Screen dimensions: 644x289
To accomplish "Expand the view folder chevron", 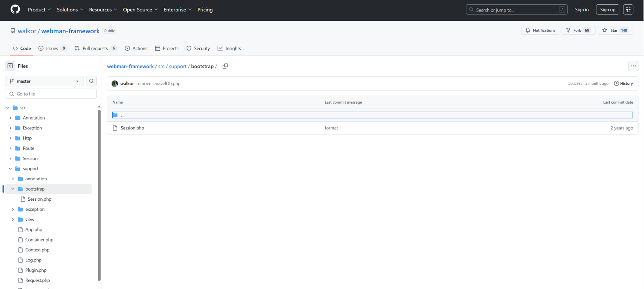I will coord(13,220).
